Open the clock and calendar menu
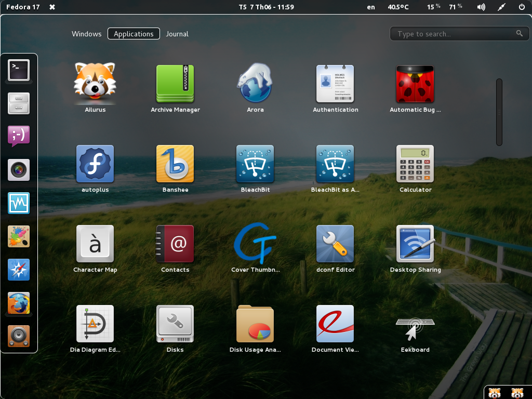This screenshot has width=532, height=399. [x=267, y=7]
